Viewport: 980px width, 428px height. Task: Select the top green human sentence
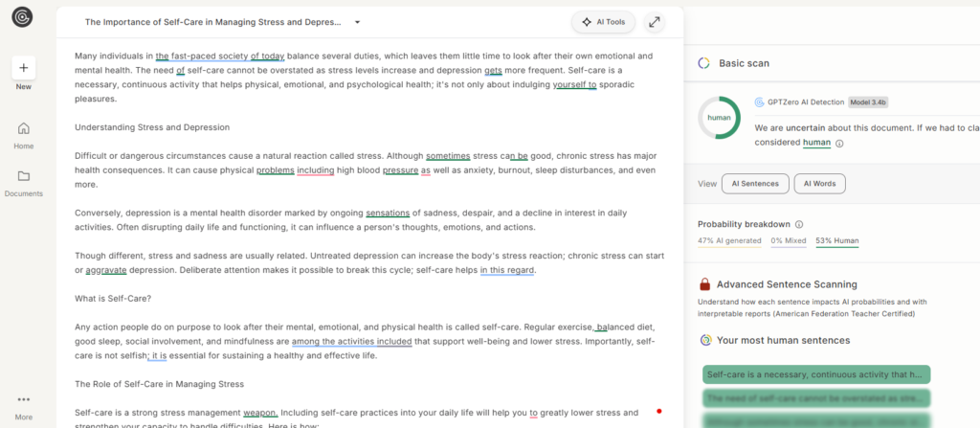[x=816, y=374]
